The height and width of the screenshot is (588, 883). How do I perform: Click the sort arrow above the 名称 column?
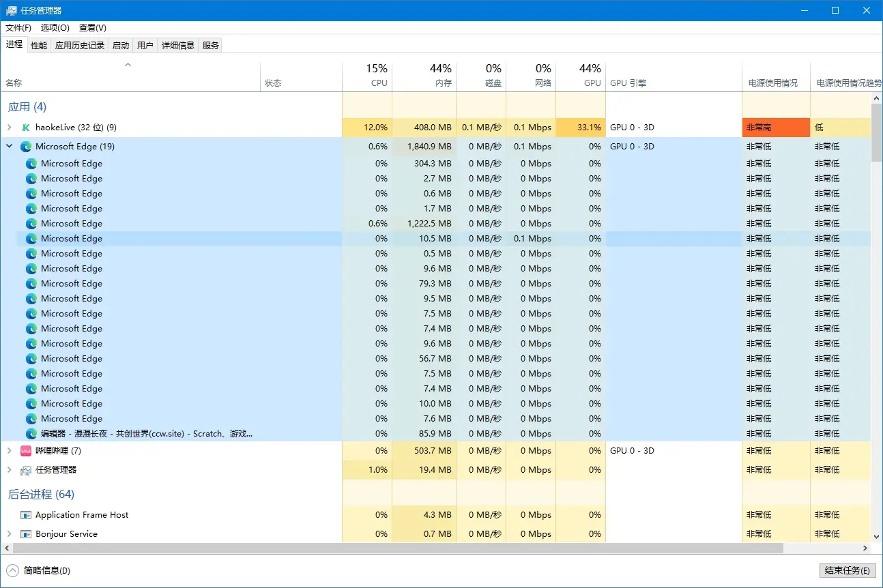[128, 65]
